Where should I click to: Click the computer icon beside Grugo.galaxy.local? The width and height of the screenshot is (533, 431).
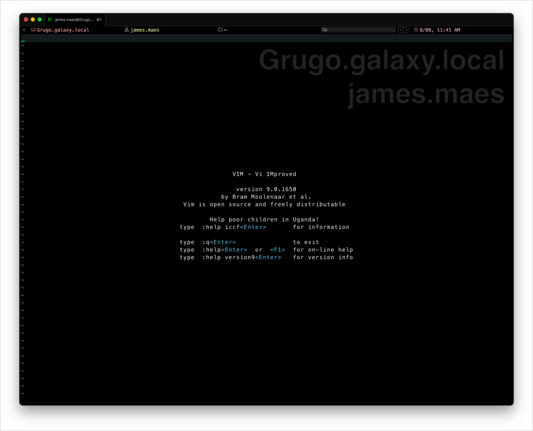point(33,30)
